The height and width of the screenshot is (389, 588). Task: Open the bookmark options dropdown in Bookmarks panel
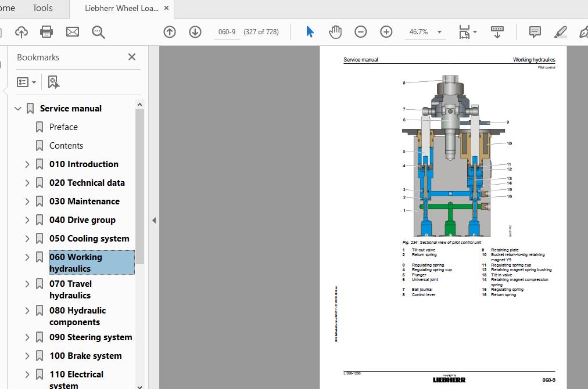(26, 82)
